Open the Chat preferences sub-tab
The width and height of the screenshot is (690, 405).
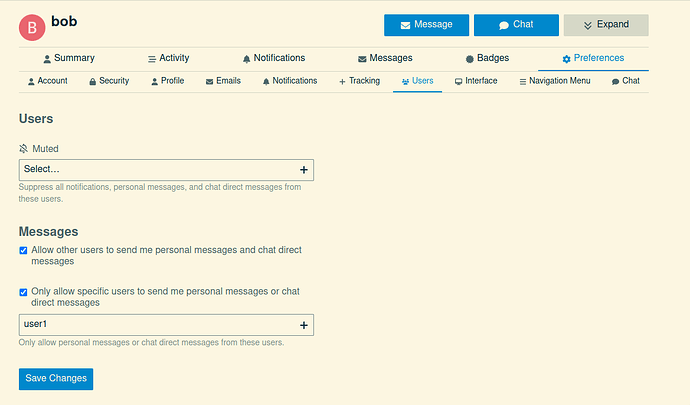pyautogui.click(x=626, y=81)
